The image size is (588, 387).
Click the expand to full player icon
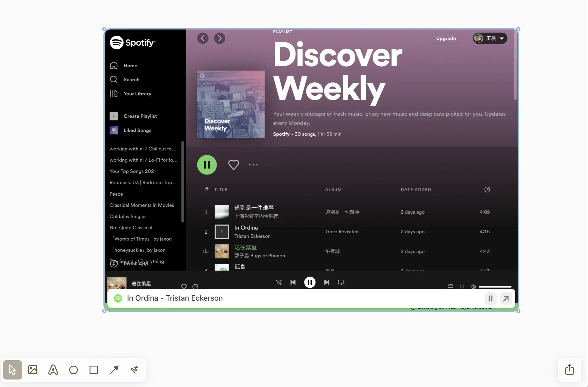505,297
